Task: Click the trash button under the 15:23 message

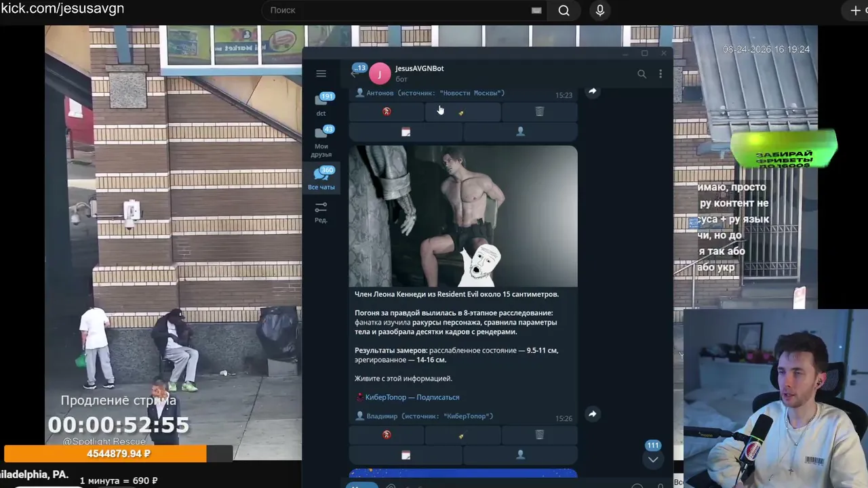Action: point(539,112)
